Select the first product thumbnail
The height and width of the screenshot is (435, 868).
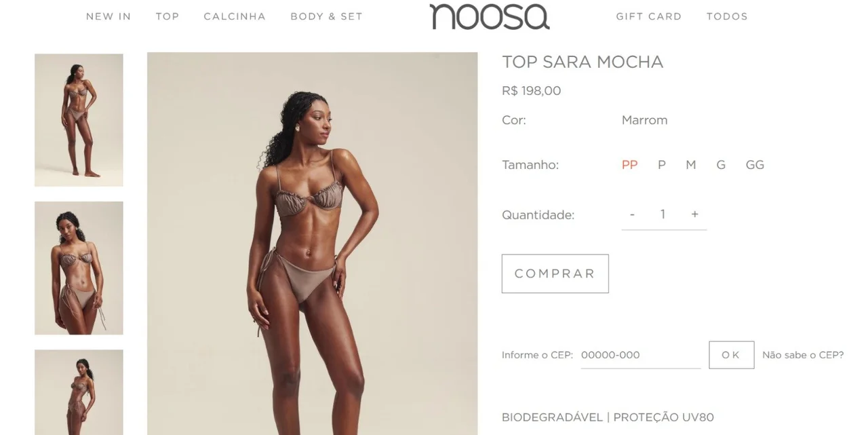click(x=79, y=120)
